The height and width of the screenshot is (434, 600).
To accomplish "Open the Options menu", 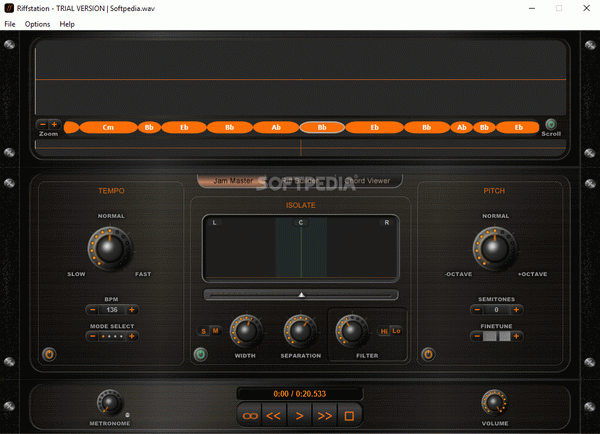I will pos(37,24).
